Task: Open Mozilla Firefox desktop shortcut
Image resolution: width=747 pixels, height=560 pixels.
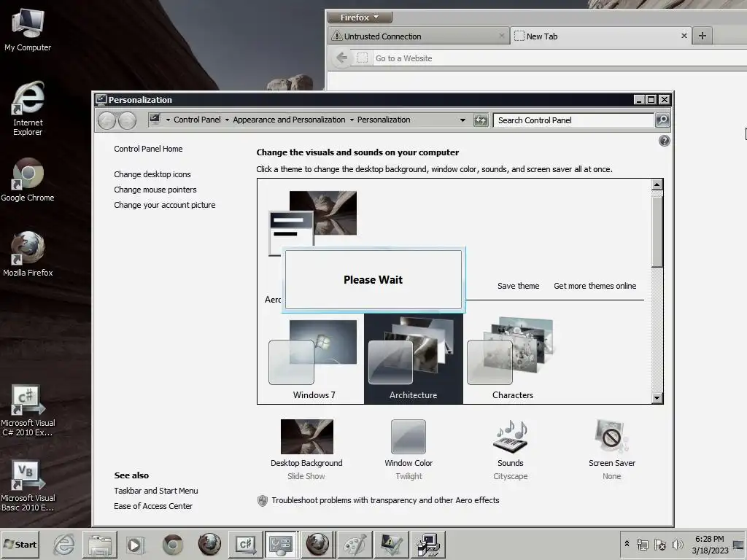Action: [28, 254]
